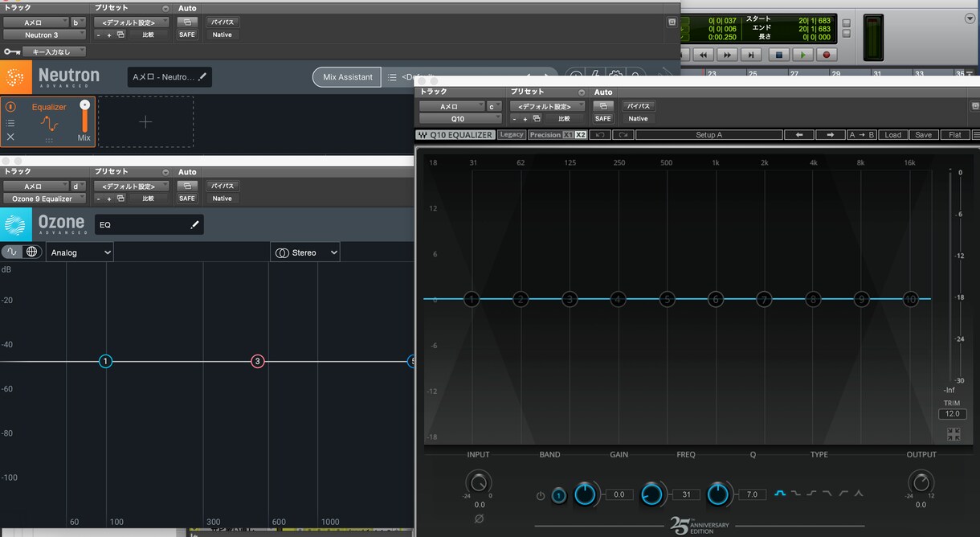Screen dimensions: 980x537
Task: Click Load in the Q10 toolbar
Action: (893, 135)
